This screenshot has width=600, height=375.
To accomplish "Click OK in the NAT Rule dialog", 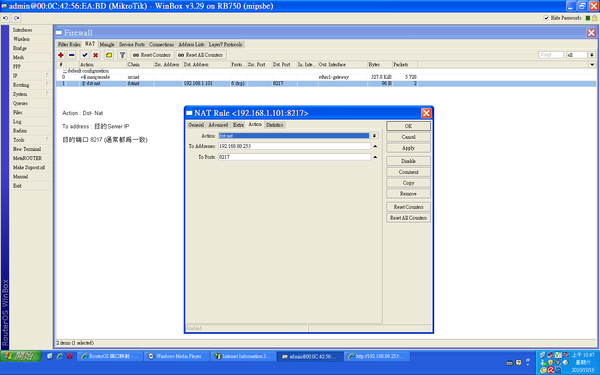I will point(408,126).
